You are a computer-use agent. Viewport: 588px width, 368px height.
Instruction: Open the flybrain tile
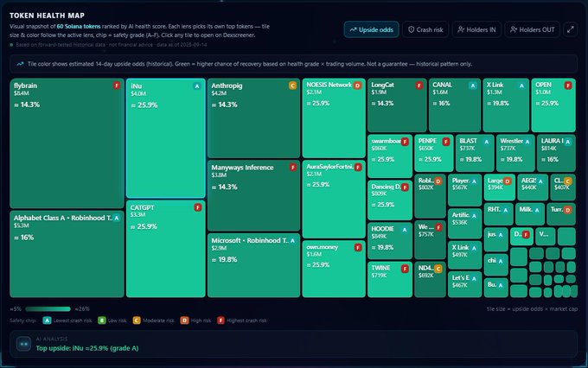[67, 143]
